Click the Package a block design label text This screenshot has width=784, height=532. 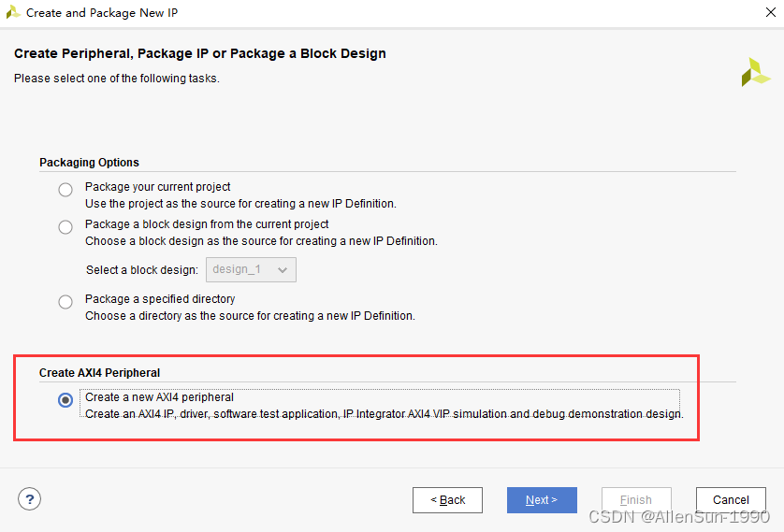click(x=207, y=224)
